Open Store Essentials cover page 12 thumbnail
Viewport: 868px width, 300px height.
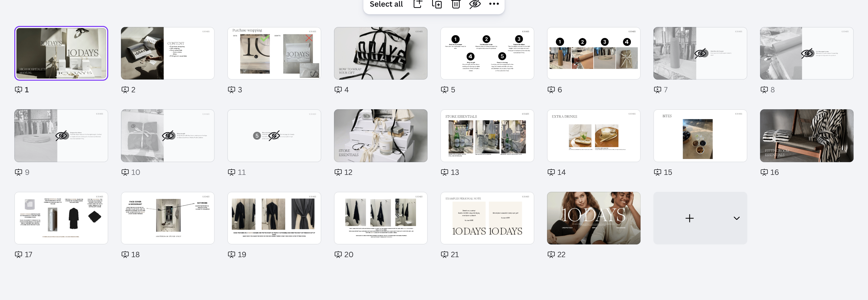(381, 135)
